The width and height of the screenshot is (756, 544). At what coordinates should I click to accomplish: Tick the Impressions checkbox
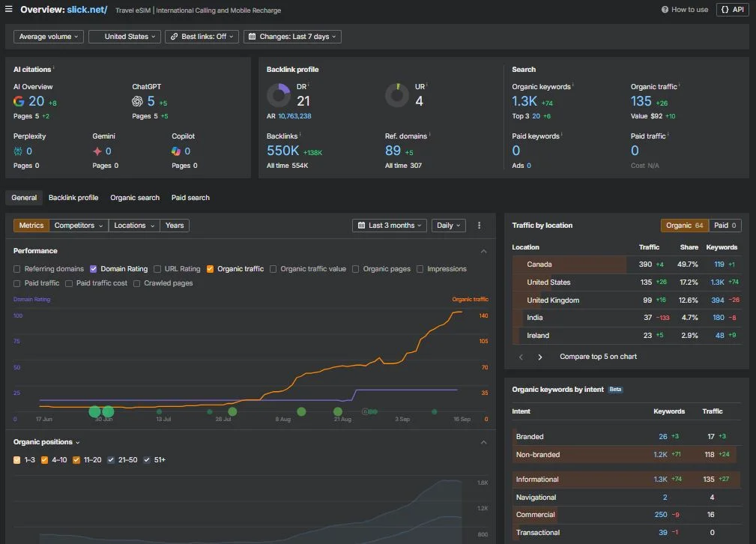pos(420,269)
